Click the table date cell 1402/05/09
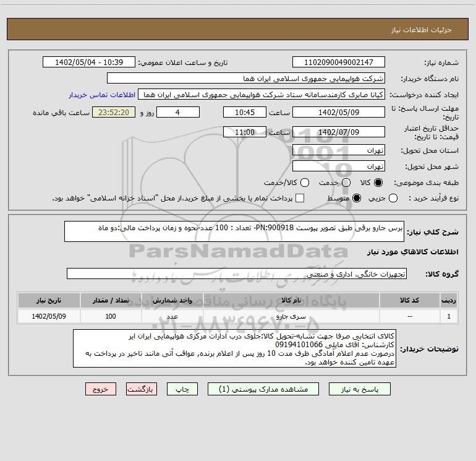 pos(49,316)
